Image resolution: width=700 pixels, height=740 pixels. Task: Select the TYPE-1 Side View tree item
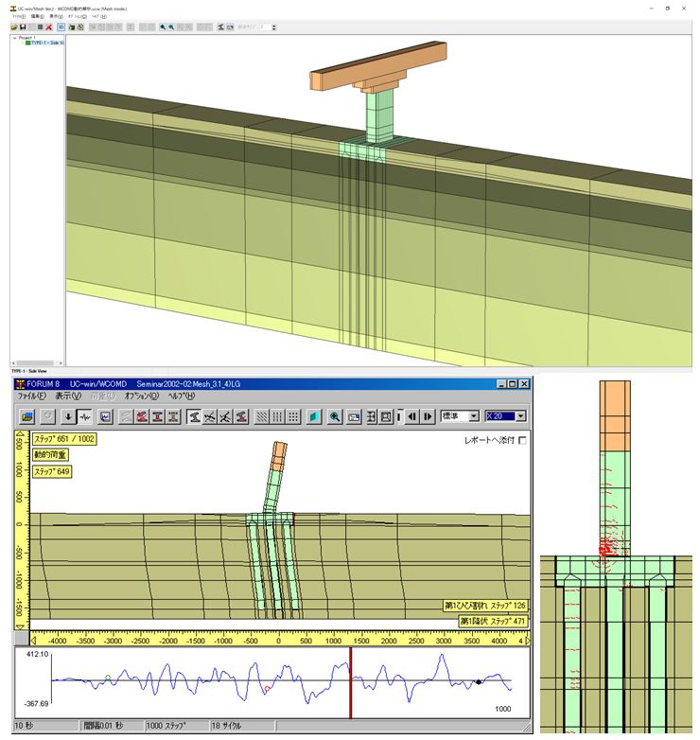coord(44,43)
